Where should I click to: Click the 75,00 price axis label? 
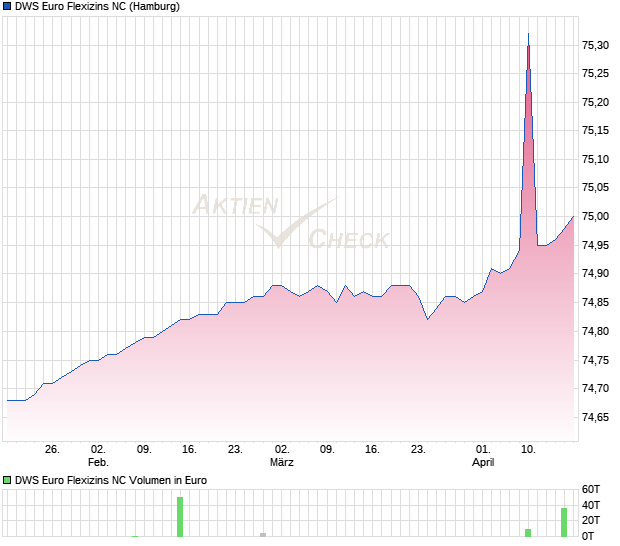point(595,216)
